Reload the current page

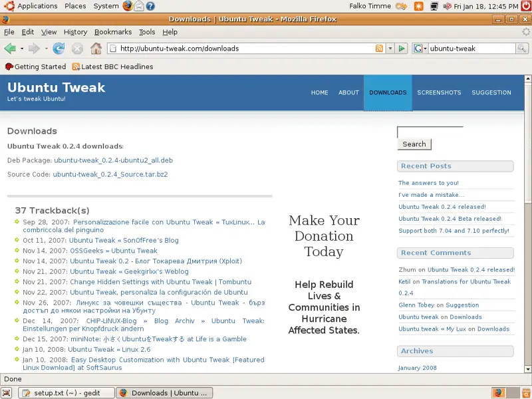pyautogui.click(x=59, y=49)
